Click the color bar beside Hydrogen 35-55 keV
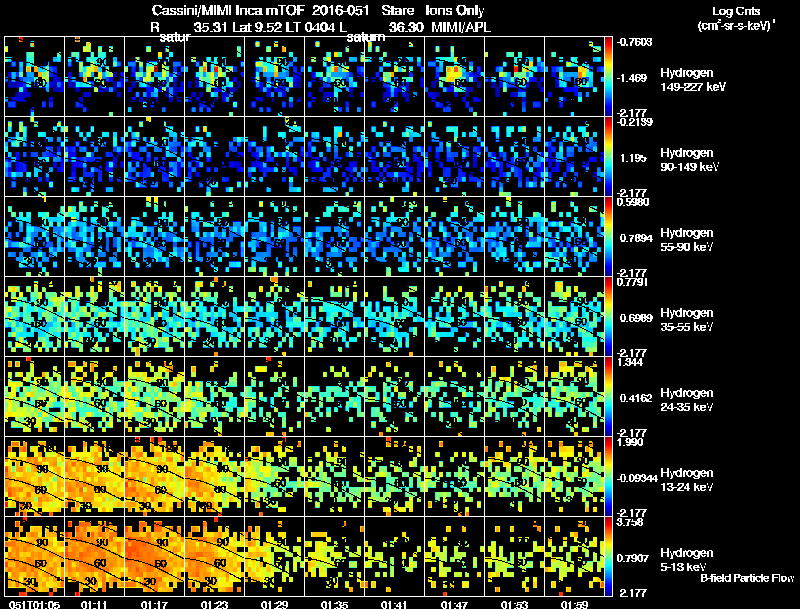The height and width of the screenshot is (609, 800). [608, 316]
